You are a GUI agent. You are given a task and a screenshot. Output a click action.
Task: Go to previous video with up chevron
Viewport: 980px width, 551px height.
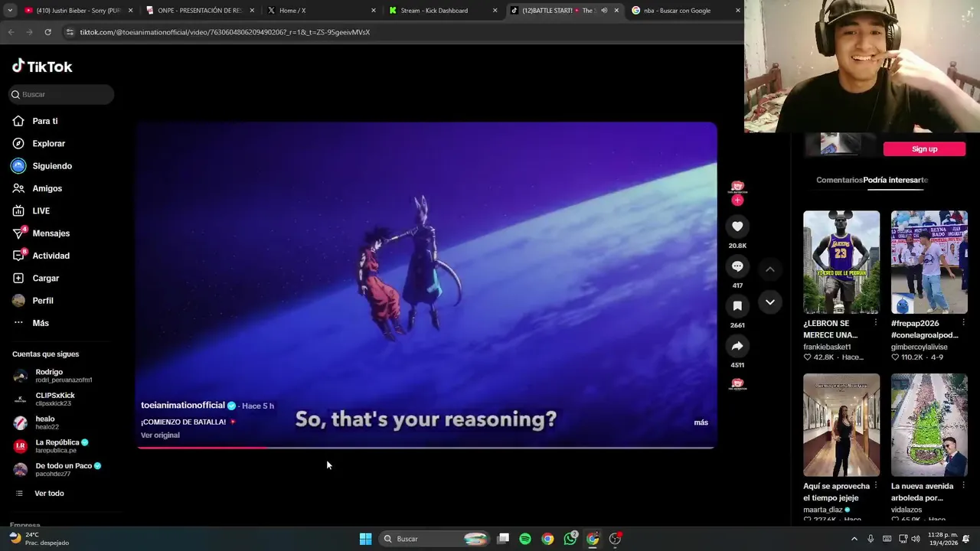770,269
